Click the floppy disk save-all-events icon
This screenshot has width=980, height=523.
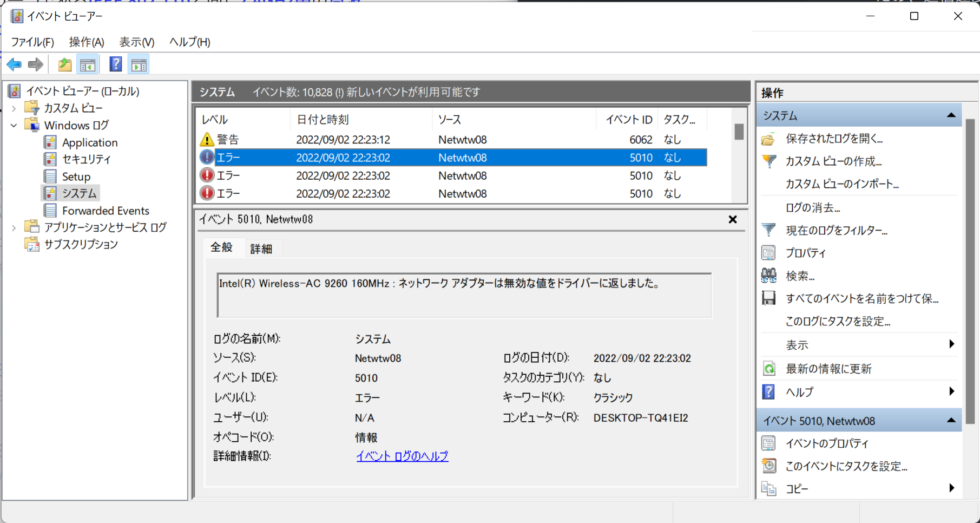tap(768, 298)
